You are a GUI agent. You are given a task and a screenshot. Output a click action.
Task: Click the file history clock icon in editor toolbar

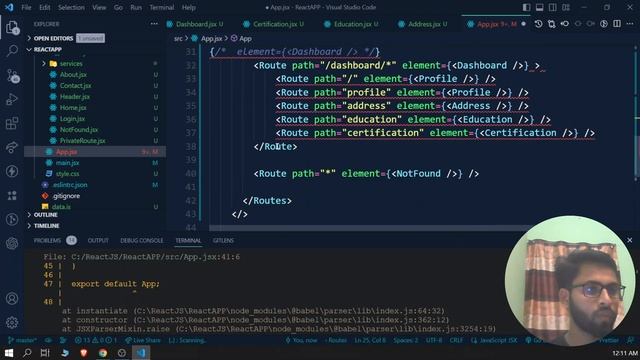tap(538, 24)
